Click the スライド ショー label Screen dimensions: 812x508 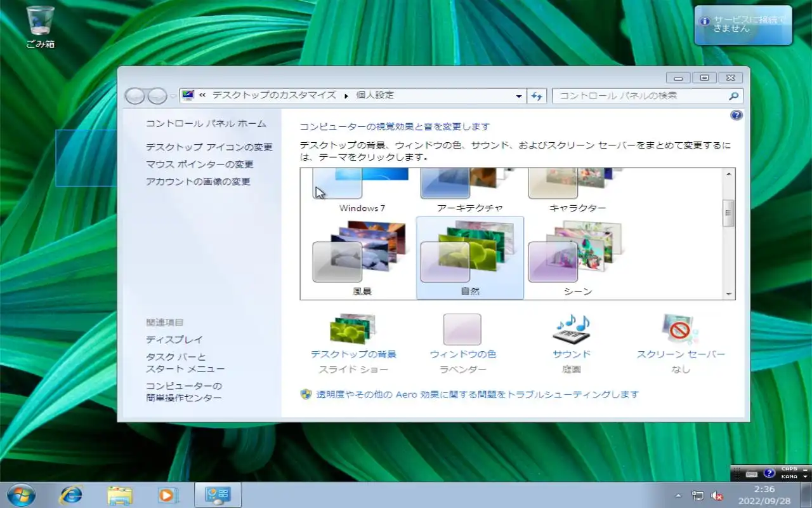[353, 370]
